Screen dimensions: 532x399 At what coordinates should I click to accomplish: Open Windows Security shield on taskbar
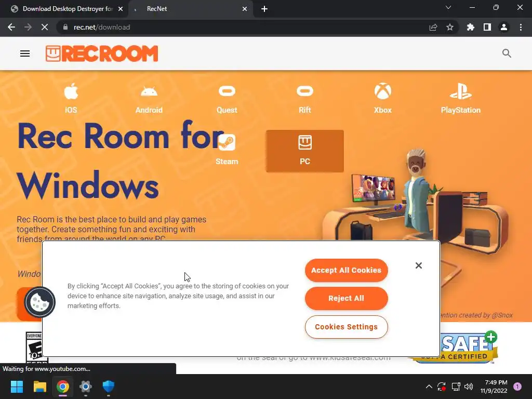109,387
